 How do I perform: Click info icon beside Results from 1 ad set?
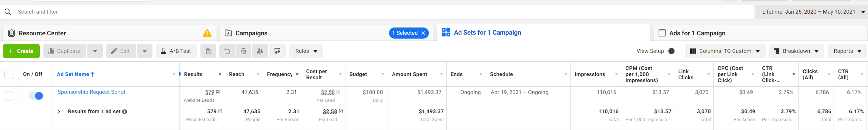pos(125,111)
